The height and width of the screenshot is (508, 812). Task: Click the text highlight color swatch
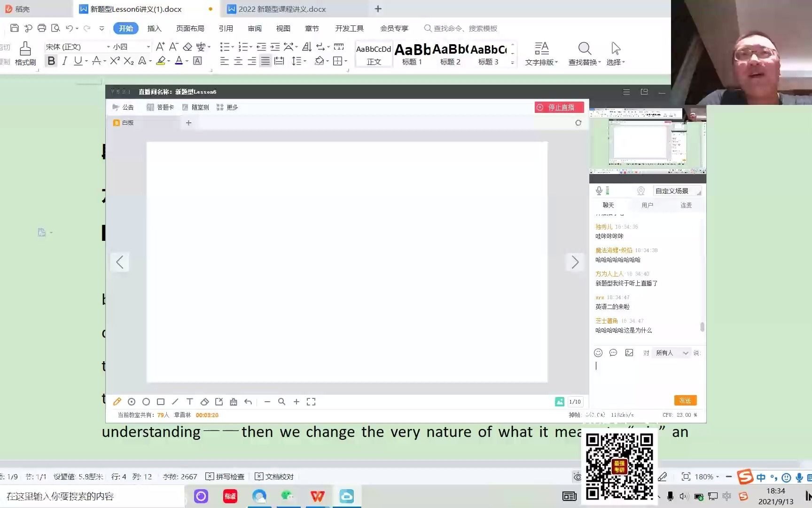click(161, 61)
